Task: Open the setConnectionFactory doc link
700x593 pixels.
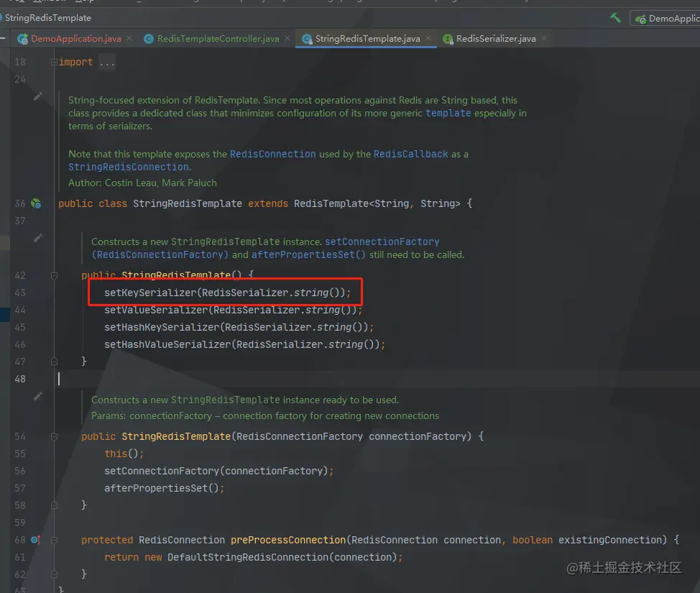Action: pyautogui.click(x=382, y=242)
